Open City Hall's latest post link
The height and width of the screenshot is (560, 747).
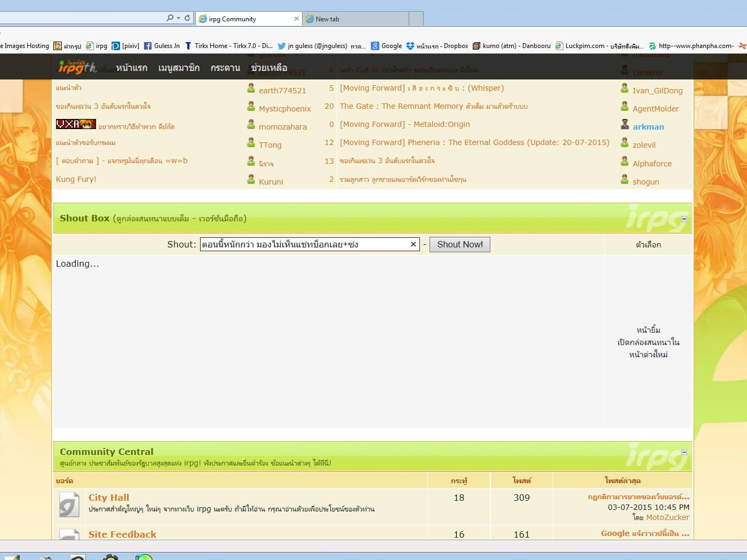coord(639,497)
